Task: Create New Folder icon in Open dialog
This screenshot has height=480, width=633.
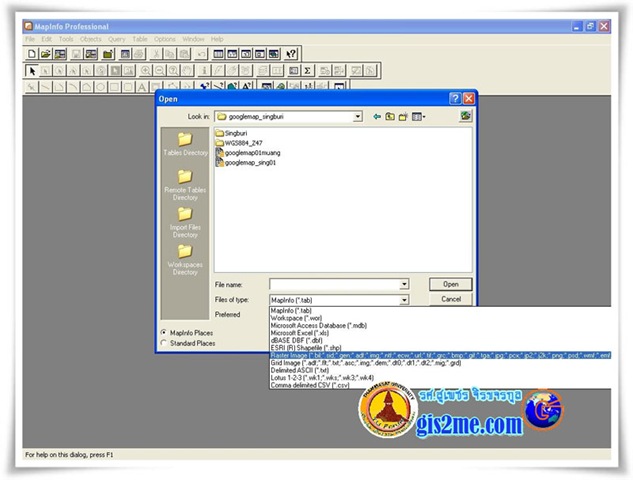Action: coord(403,117)
